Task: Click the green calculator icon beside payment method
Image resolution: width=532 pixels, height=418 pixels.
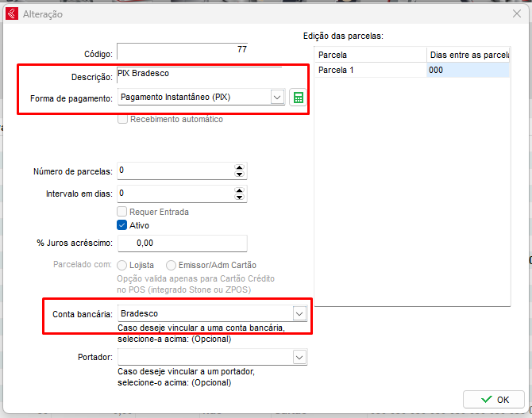Action: [299, 98]
